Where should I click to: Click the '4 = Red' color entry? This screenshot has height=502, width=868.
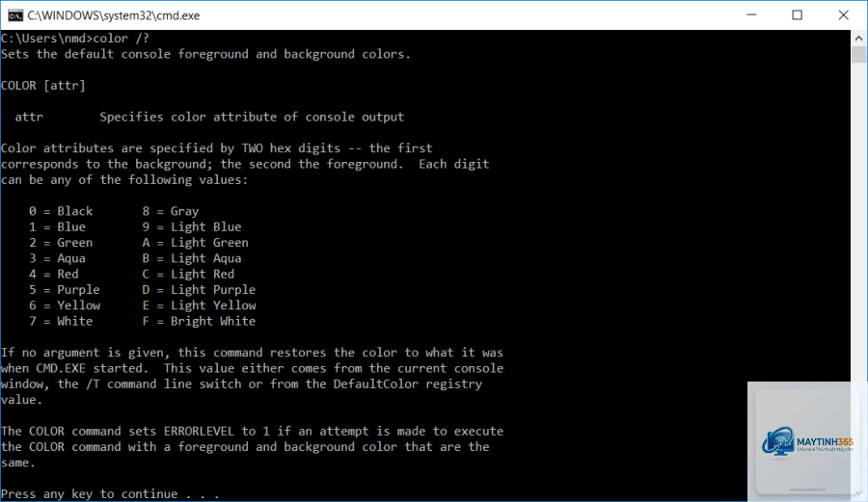point(54,275)
